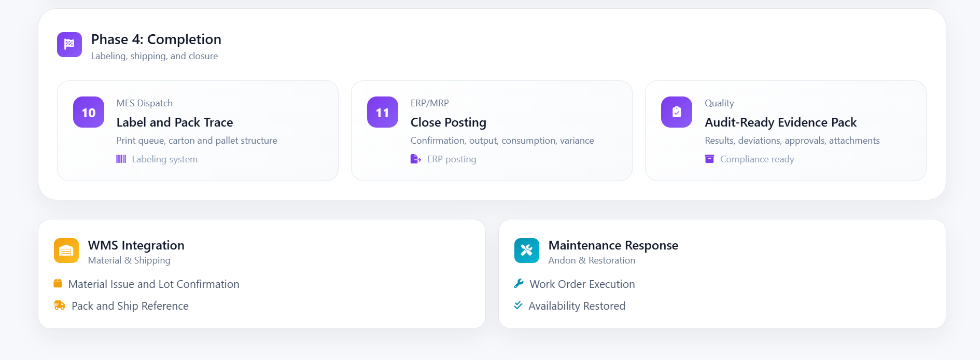
Task: Click the WMS Integration heading
Action: [136, 245]
